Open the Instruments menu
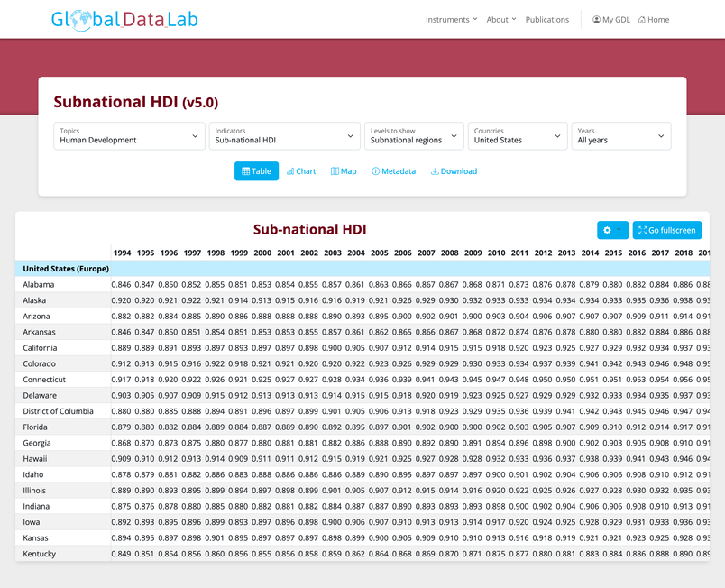 452,19
